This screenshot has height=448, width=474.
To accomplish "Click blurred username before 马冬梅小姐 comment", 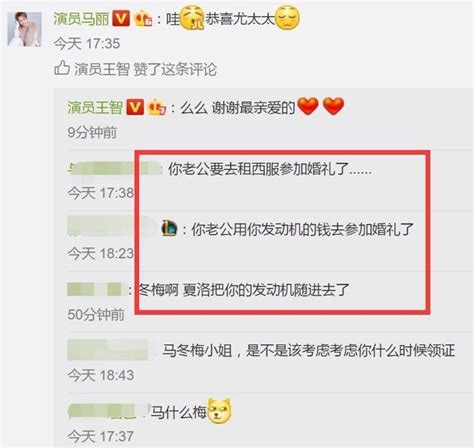I will [108, 350].
